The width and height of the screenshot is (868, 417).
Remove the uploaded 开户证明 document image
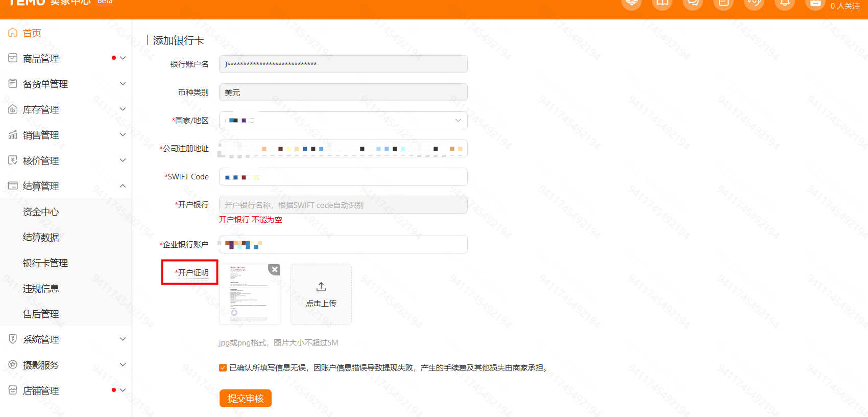pos(274,269)
